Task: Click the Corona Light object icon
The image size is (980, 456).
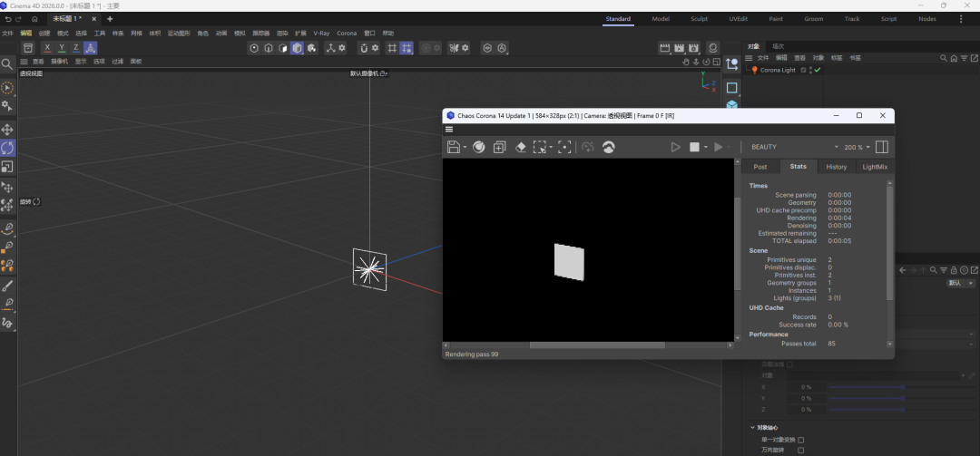Action: tap(753, 70)
